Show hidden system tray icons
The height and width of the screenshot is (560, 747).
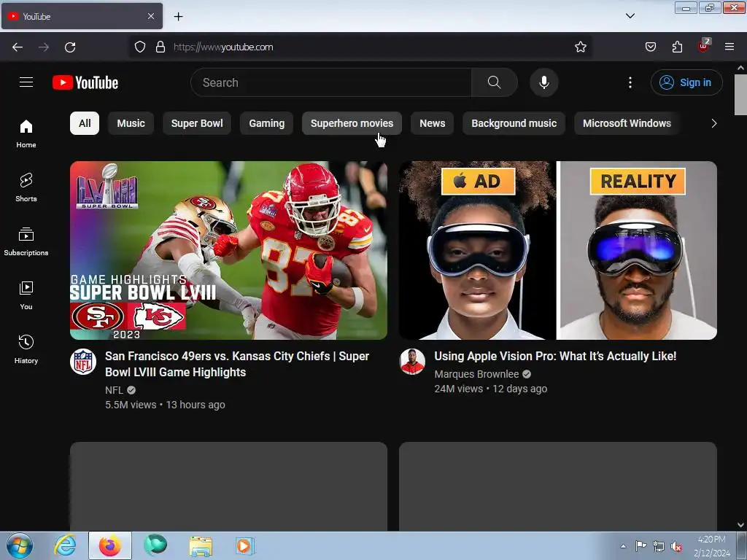pos(623,546)
